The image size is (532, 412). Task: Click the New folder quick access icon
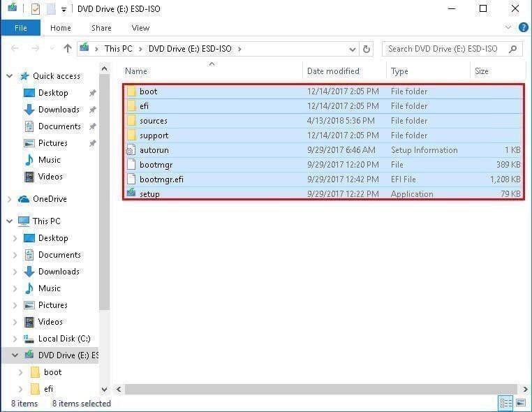click(x=51, y=9)
